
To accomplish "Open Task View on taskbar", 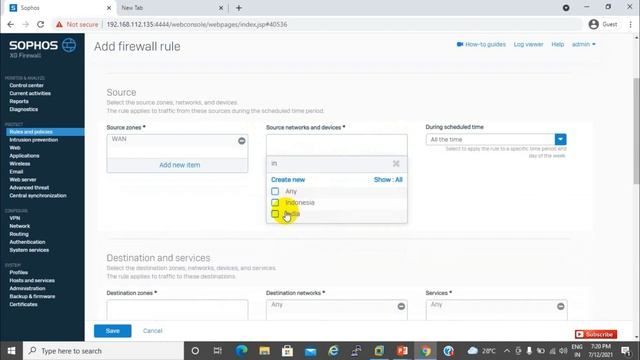I will 218,351.
